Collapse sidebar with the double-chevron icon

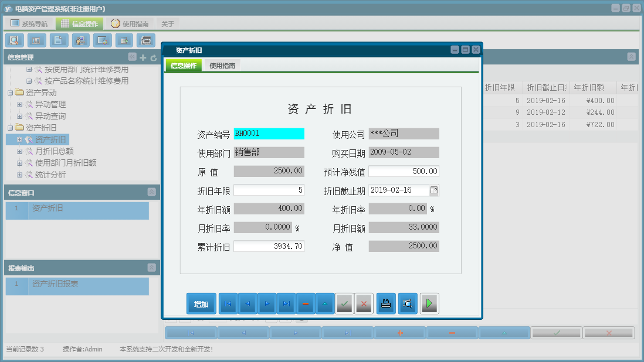pyautogui.click(x=131, y=57)
